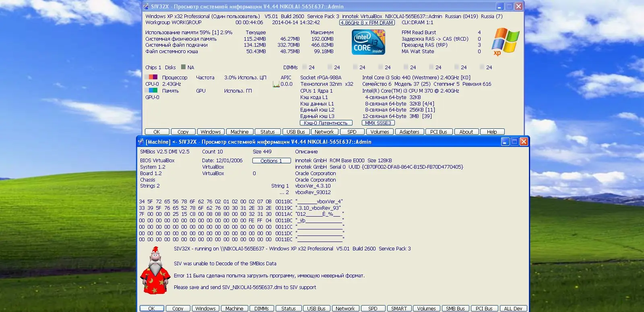Click OK in the Machine window
The image size is (644, 312).
coord(152,308)
